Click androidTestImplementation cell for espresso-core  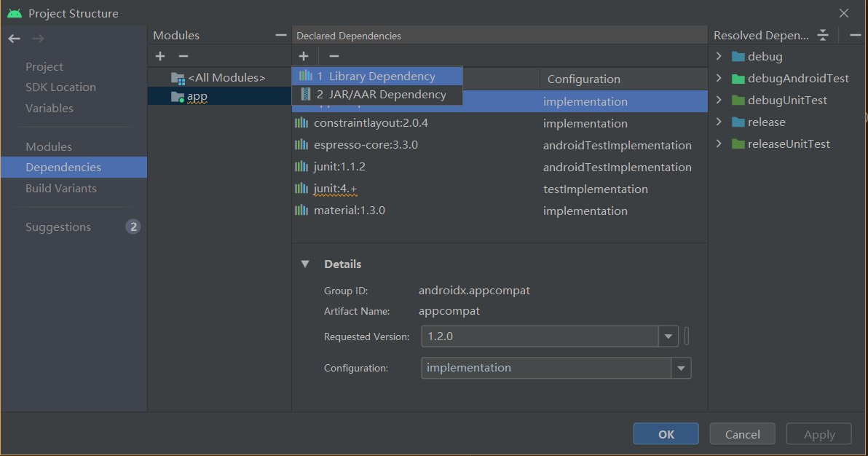click(618, 145)
